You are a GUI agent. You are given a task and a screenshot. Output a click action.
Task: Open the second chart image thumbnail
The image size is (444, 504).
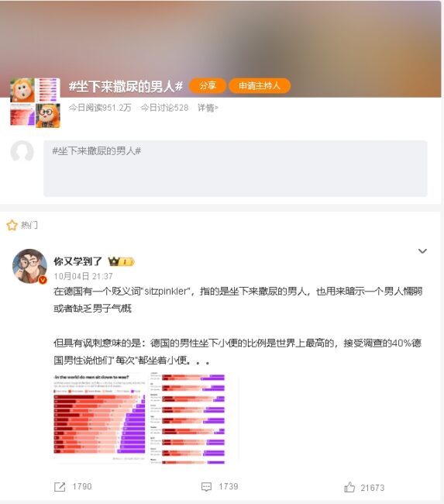coord(194,417)
